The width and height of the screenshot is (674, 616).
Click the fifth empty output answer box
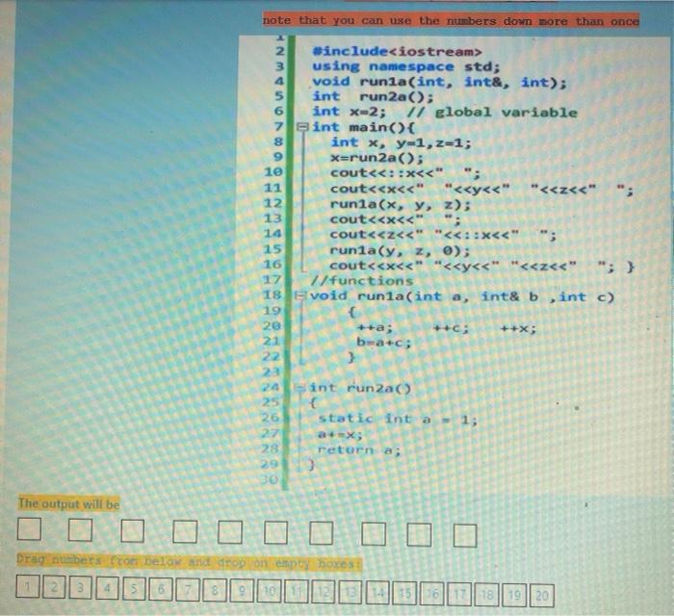230,532
